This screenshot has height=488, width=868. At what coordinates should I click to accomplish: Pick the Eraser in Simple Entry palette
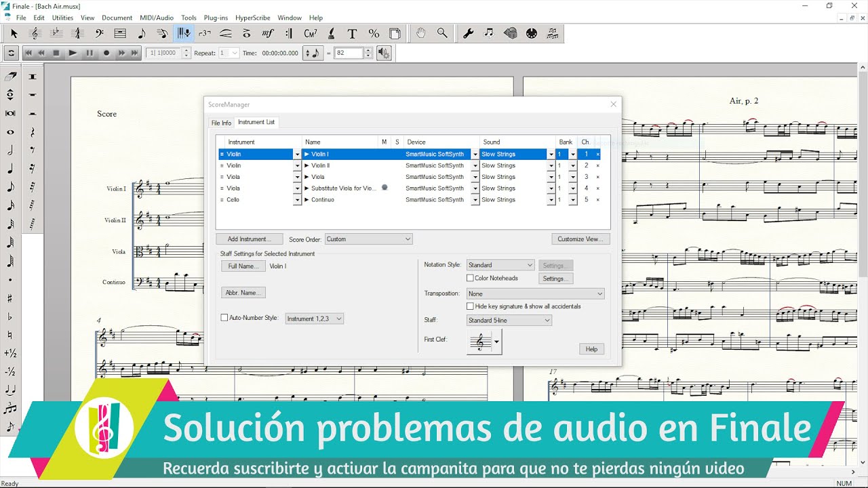(10, 77)
